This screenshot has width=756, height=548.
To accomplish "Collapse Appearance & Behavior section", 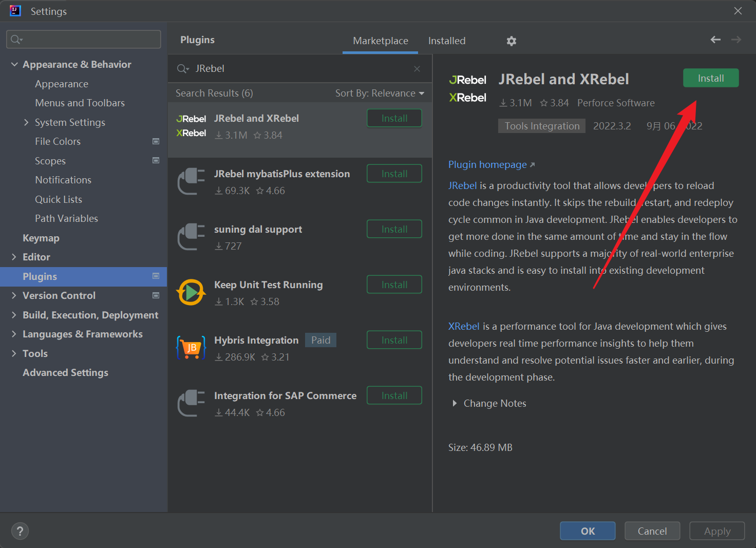I will tap(14, 64).
